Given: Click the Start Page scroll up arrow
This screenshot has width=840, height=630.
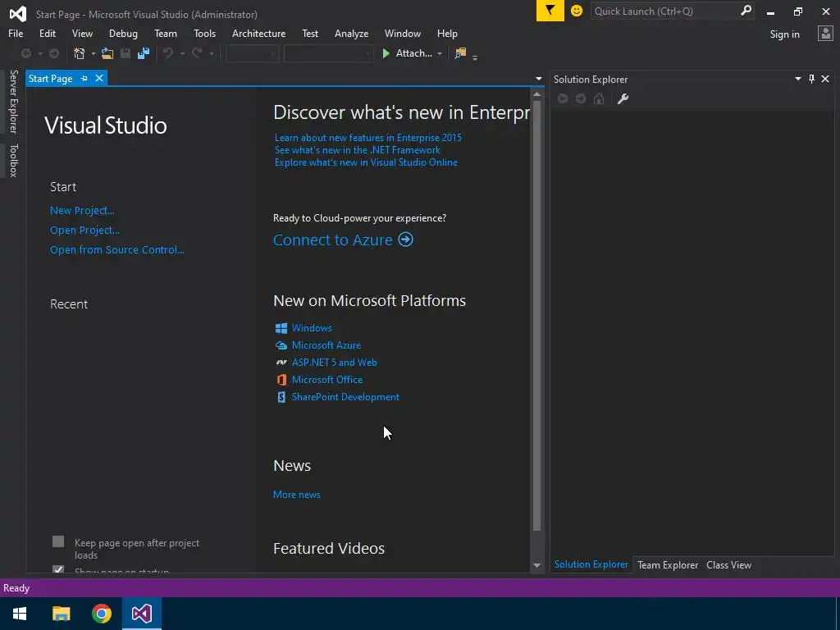Looking at the screenshot, I should coord(536,94).
